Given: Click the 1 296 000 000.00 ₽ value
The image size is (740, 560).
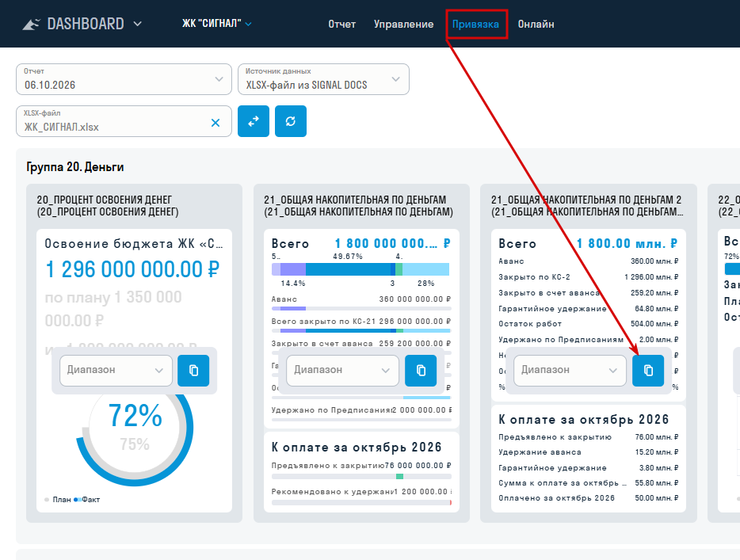Looking at the screenshot, I should 132,269.
